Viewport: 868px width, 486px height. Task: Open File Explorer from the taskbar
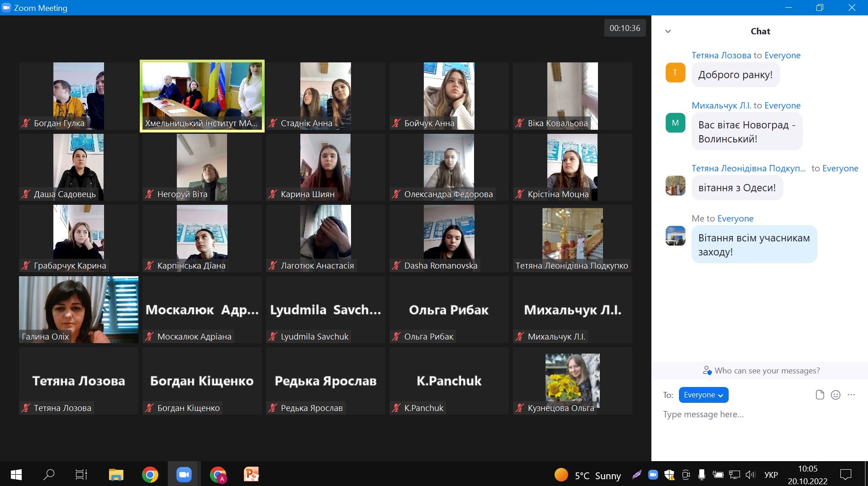click(116, 474)
